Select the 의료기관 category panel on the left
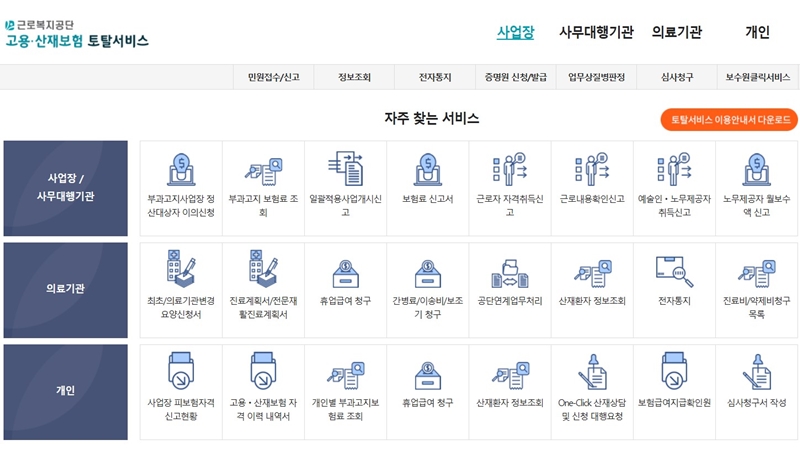 (x=65, y=290)
